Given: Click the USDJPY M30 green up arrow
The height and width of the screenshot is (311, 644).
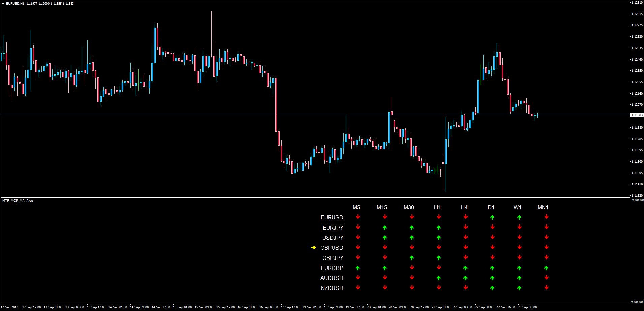Looking at the screenshot, I should tap(411, 238).
